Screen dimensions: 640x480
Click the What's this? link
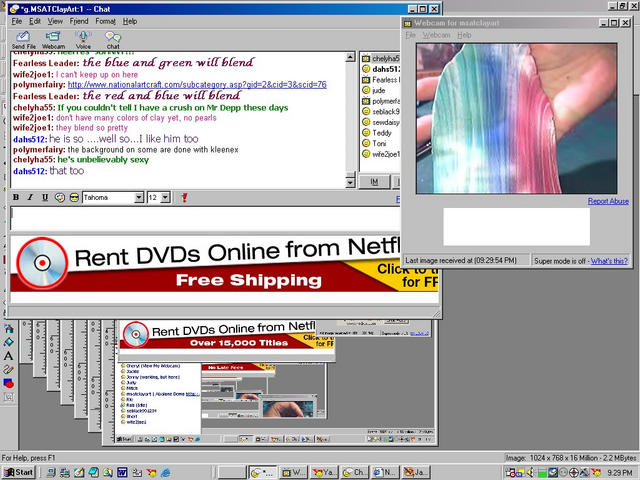[609, 261]
